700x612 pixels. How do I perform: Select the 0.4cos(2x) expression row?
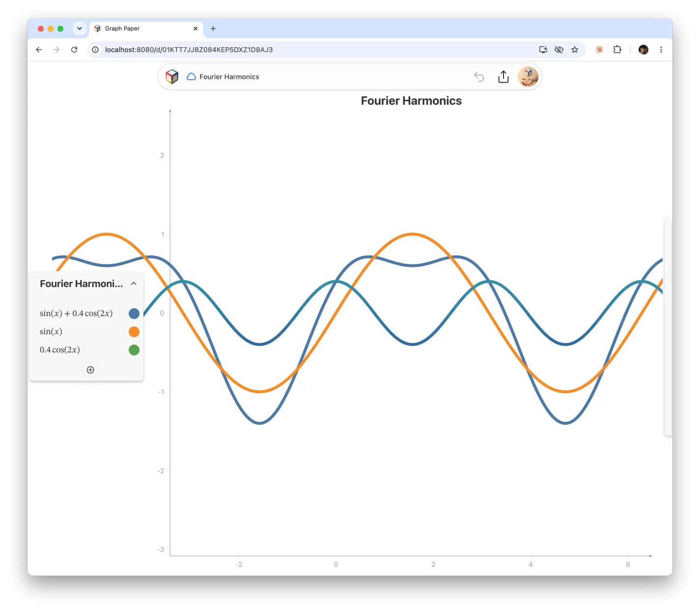(x=60, y=350)
